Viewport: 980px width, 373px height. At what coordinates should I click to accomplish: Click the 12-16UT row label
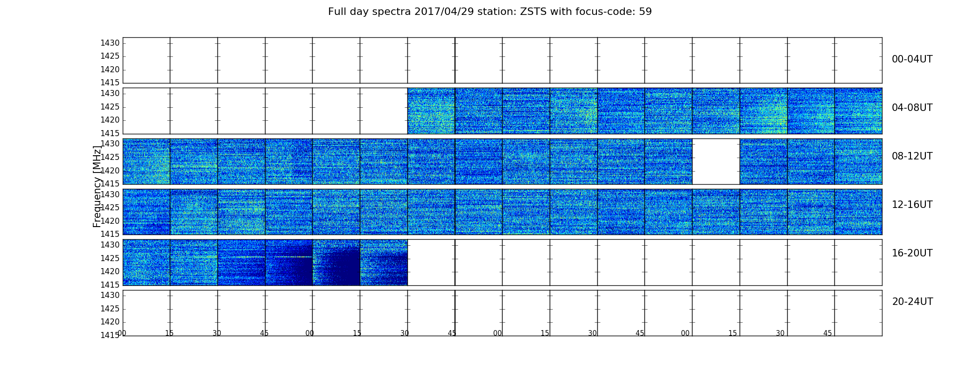tap(912, 205)
